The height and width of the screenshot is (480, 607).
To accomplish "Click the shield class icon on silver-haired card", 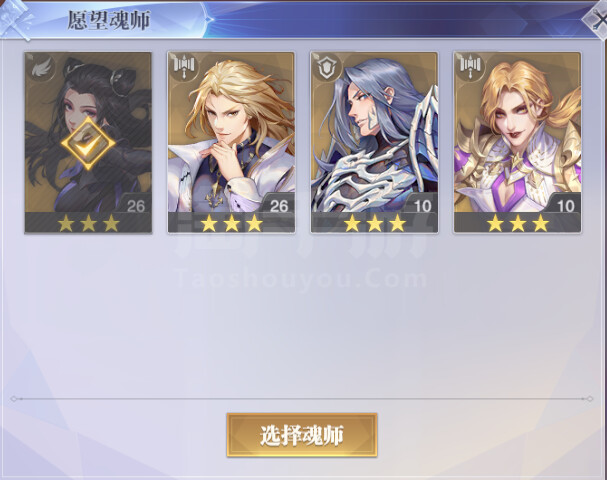I will [328, 67].
